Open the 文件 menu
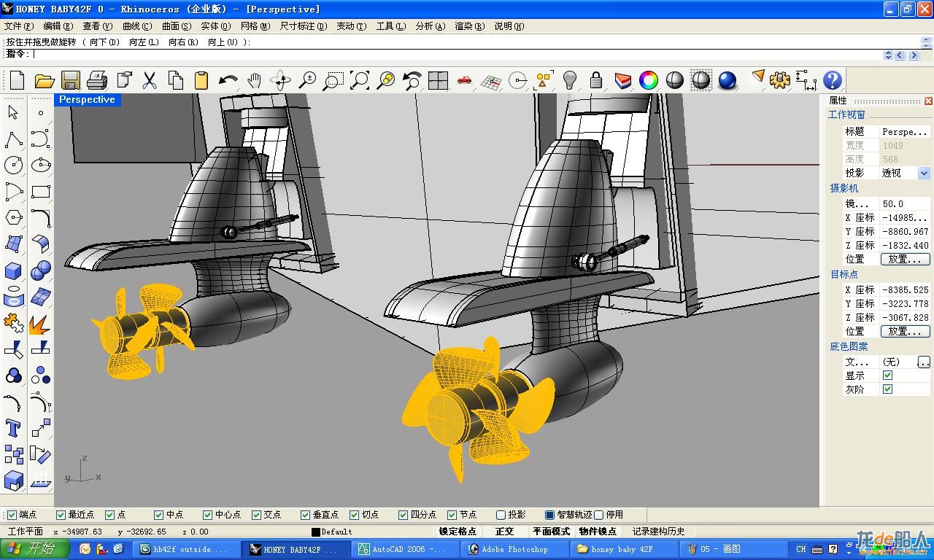The width and height of the screenshot is (934, 560). 18,26
